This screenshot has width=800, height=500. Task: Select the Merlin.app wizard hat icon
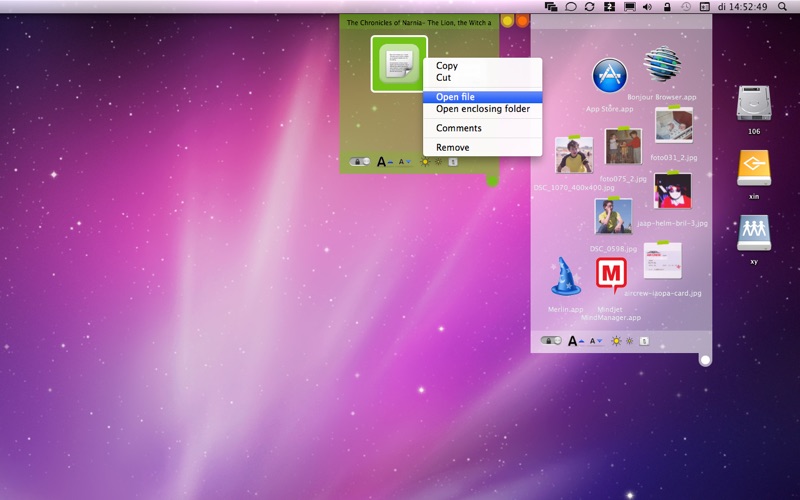click(566, 277)
